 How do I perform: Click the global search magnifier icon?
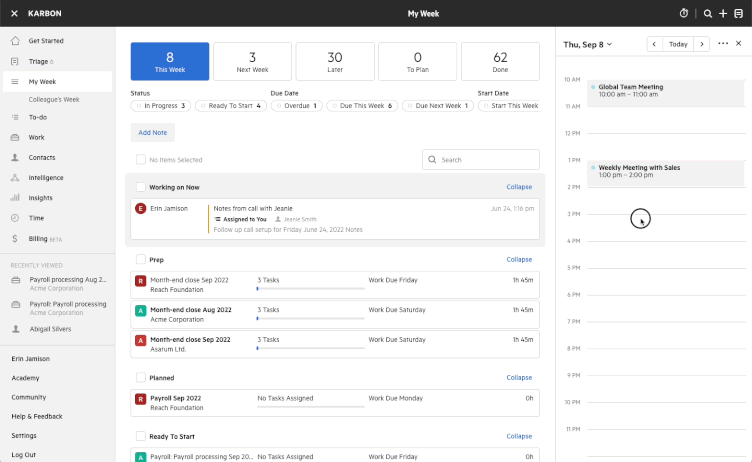(708, 13)
